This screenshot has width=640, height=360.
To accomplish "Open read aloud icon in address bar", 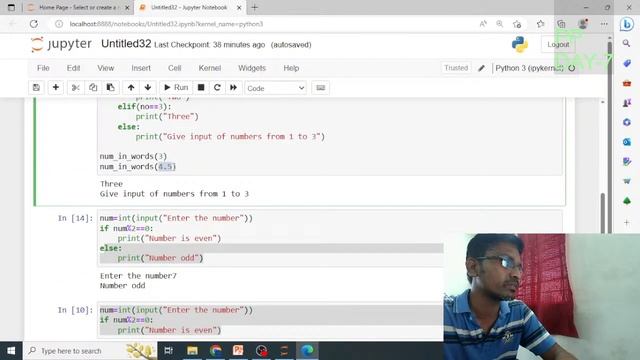I will (x=483, y=24).
